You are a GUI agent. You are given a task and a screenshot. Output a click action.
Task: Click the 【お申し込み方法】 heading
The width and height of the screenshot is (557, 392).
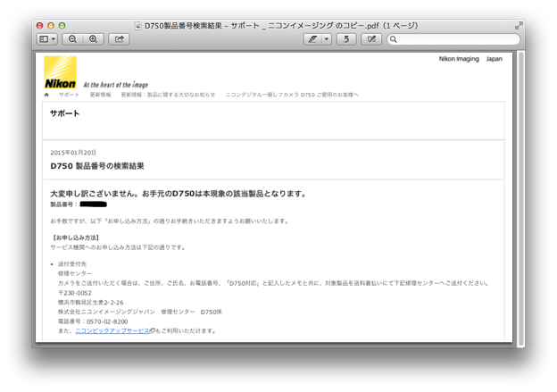pyautogui.click(x=75, y=238)
